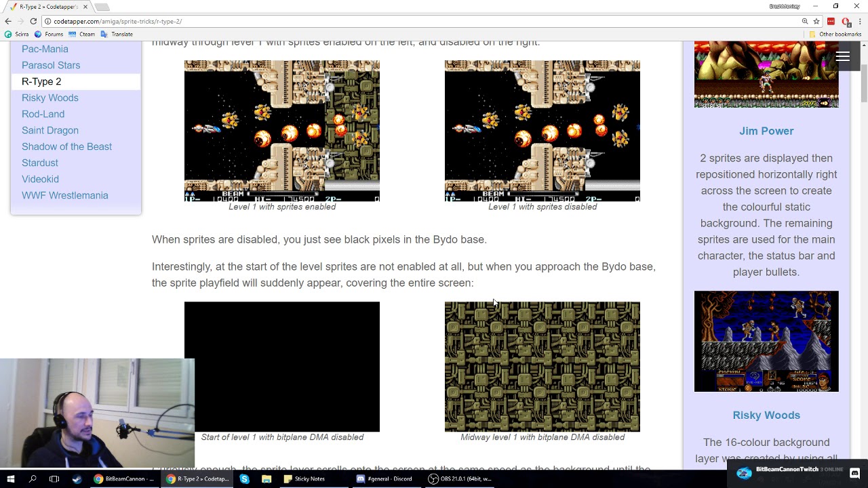Reload the page with the refresh icon

pos(33,21)
